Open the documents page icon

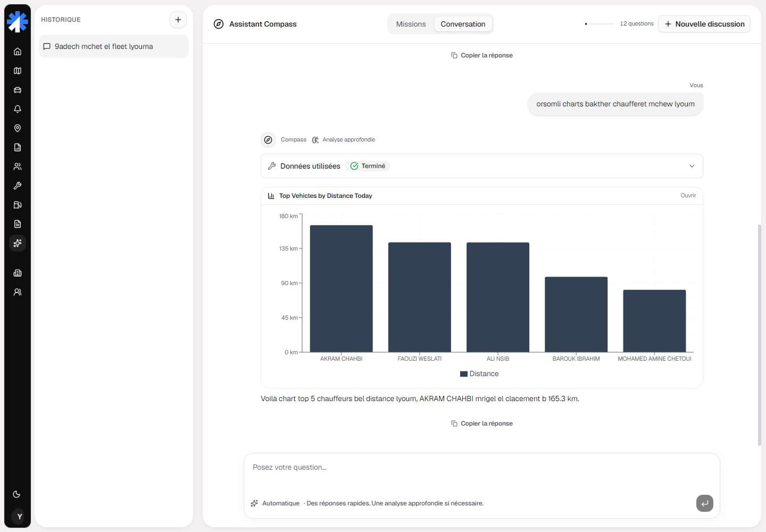click(18, 224)
